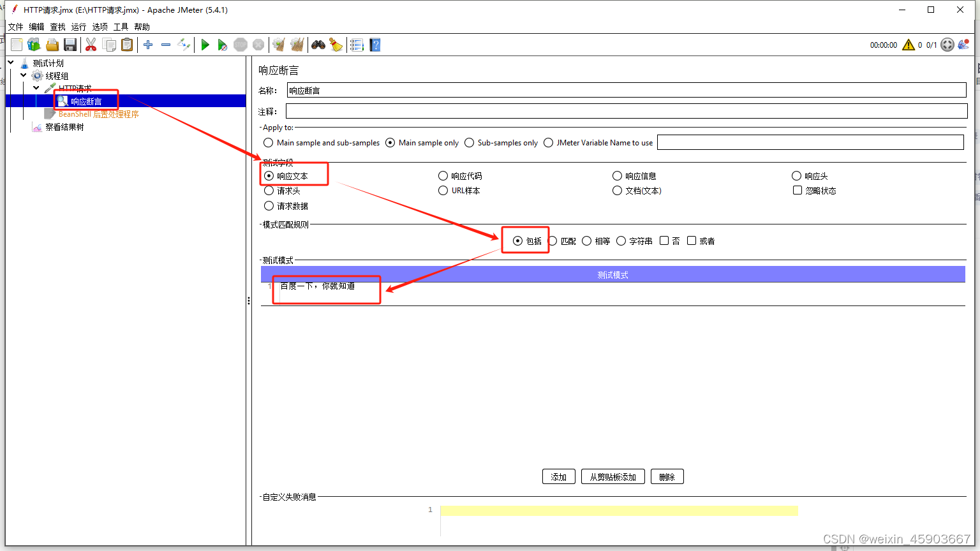Clear all results with double broom icon
Screen dimensions: 980x551
(x=297, y=45)
